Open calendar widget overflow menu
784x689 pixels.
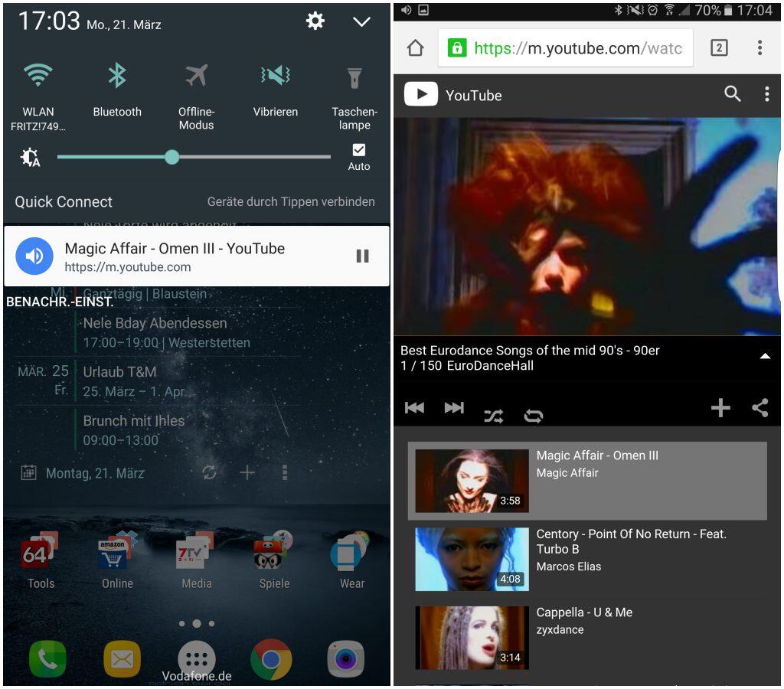(285, 472)
